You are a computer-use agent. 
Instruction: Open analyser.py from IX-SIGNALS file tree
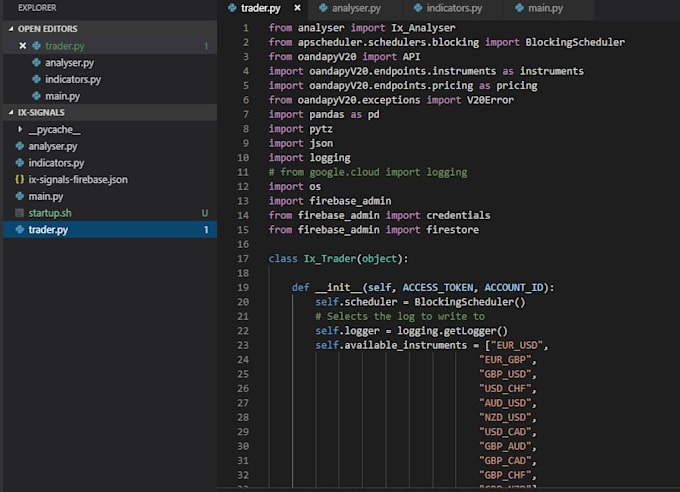point(53,146)
